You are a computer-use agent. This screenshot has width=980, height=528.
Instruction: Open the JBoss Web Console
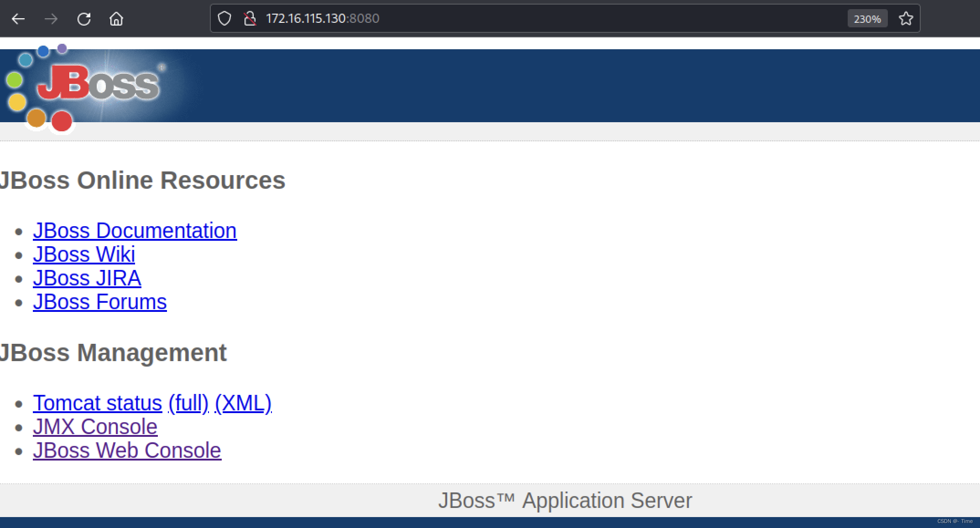tap(127, 450)
